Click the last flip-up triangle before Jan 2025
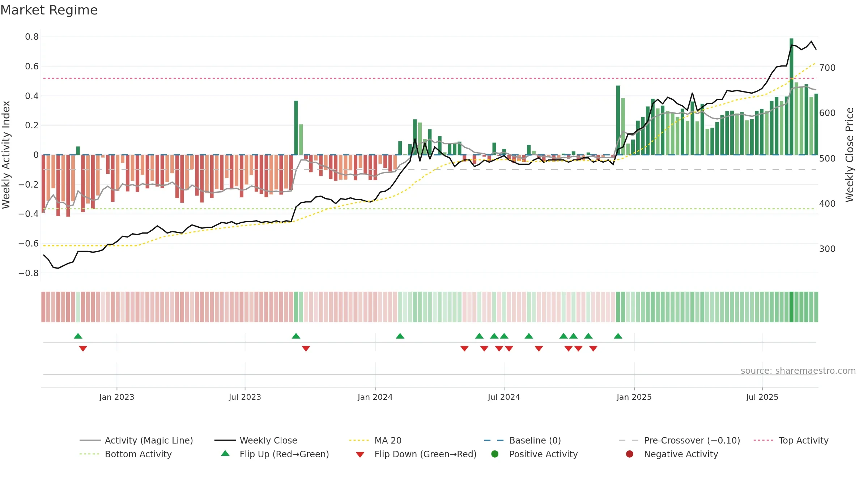Screen dimensions: 868x488 618,336
